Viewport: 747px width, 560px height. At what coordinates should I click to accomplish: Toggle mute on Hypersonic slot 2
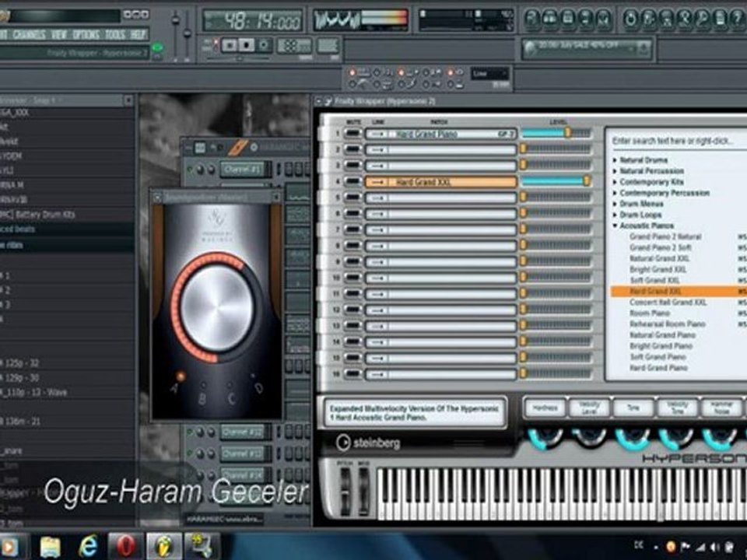[352, 149]
